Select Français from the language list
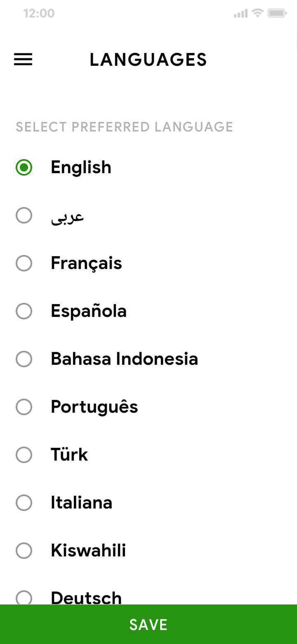The height and width of the screenshot is (644, 297). (x=24, y=263)
